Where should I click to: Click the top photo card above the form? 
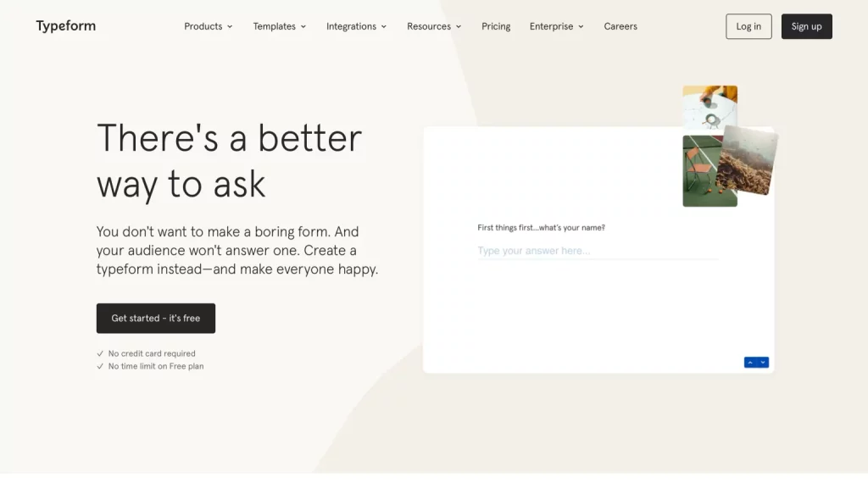[710, 104]
